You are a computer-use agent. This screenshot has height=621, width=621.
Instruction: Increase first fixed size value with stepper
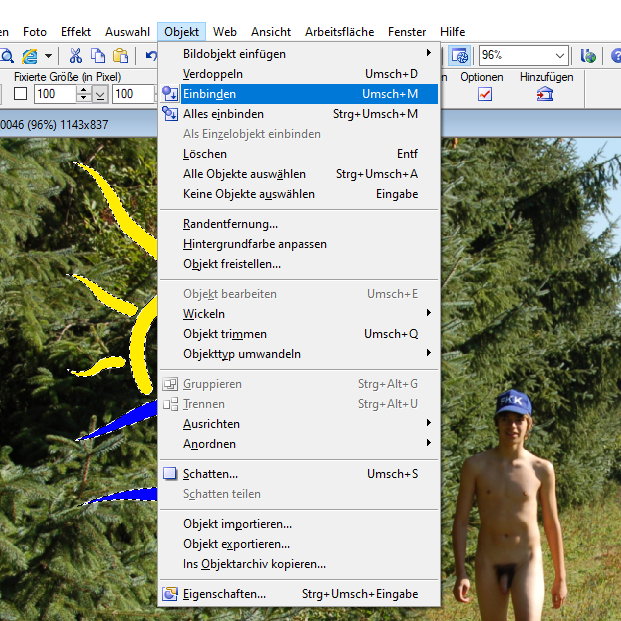click(83, 90)
